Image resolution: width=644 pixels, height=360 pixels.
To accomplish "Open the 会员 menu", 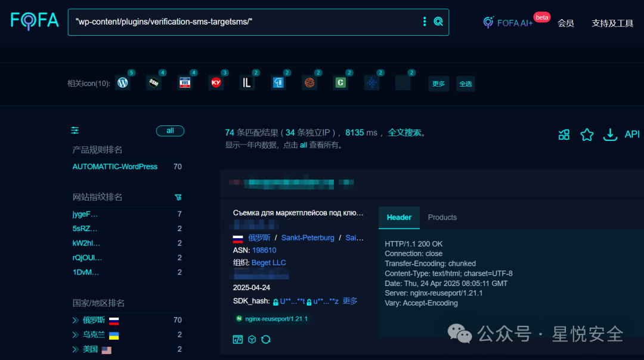I will pyautogui.click(x=565, y=23).
